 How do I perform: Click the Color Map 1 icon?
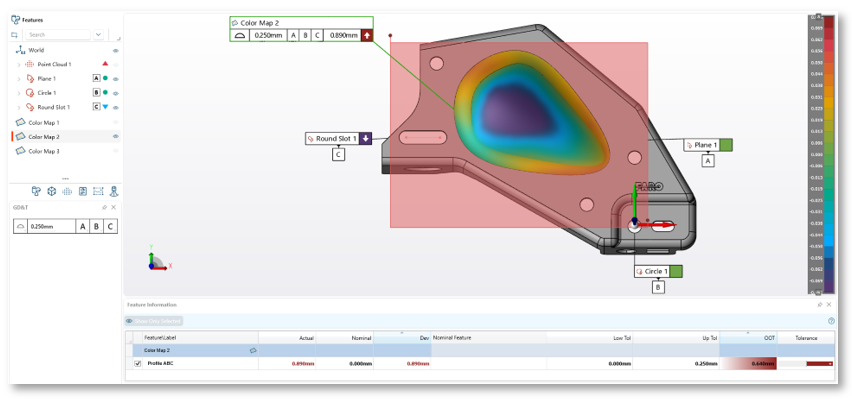(x=21, y=122)
